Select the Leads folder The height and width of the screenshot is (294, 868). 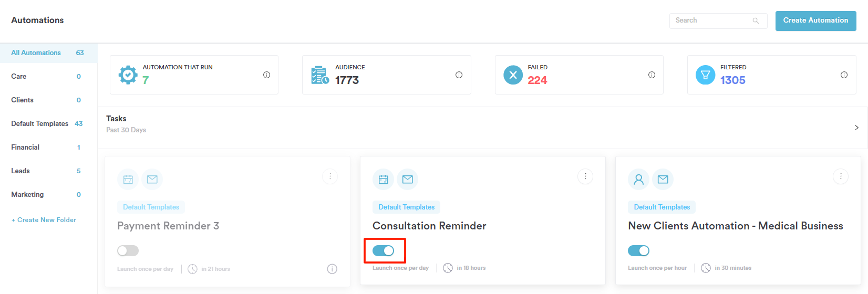[x=20, y=171]
